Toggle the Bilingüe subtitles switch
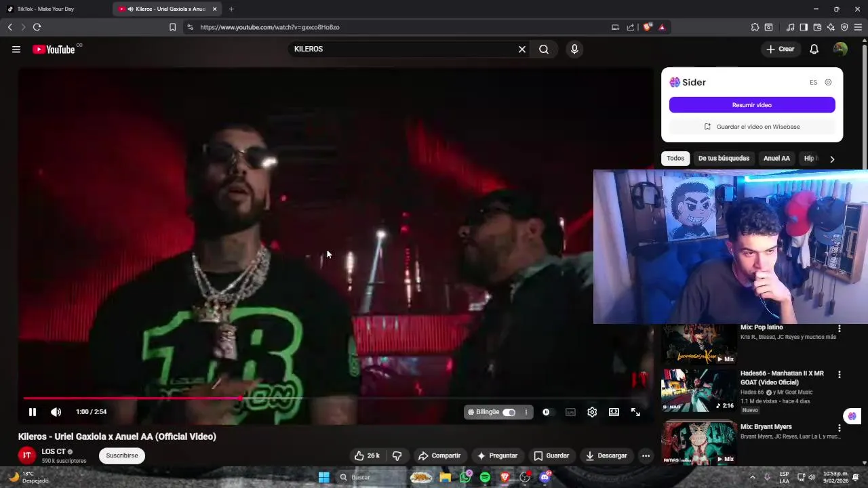This screenshot has width=868, height=488. (509, 412)
